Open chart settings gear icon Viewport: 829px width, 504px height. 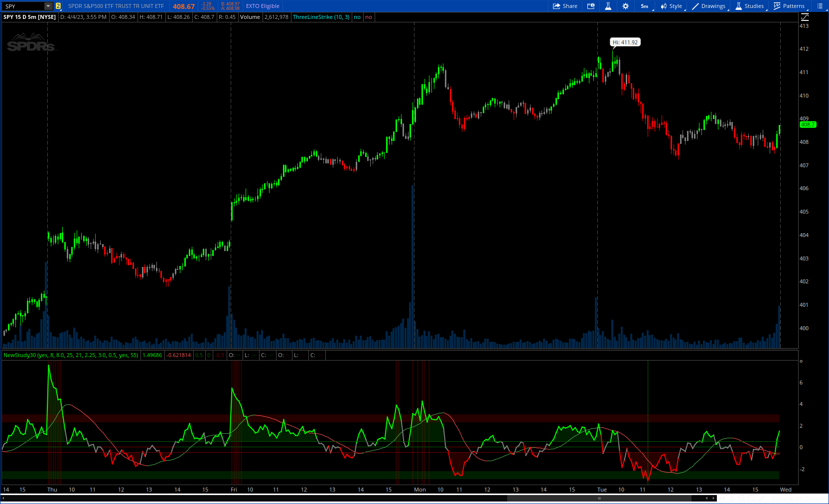(x=625, y=6)
